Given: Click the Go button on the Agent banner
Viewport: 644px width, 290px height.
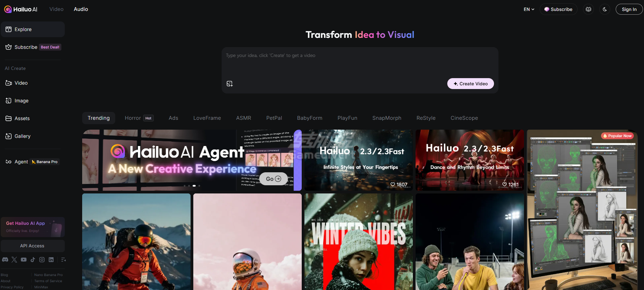Looking at the screenshot, I should 273,179.
